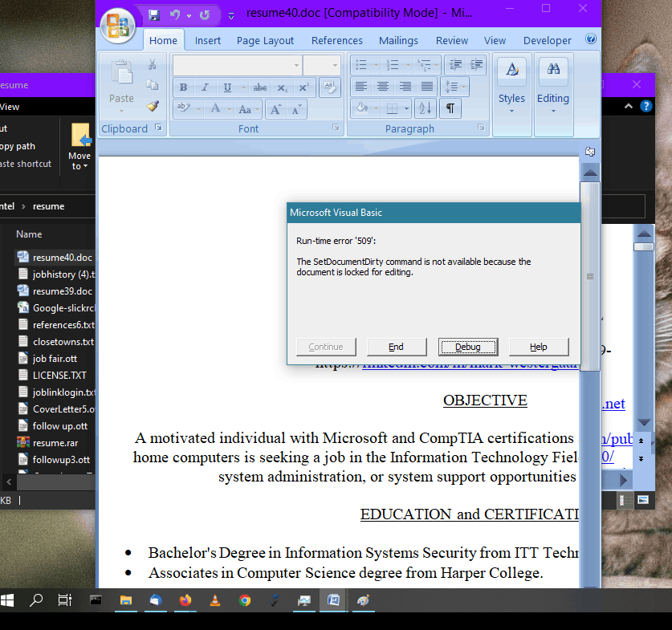
Task: Toggle Show/Hide paragraph marks
Action: pyautogui.click(x=450, y=108)
